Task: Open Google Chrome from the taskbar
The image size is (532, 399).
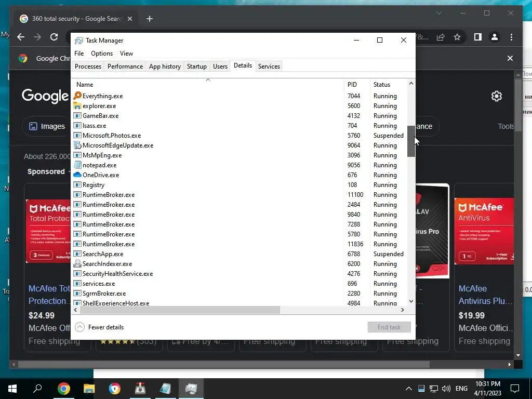Action: [63, 389]
